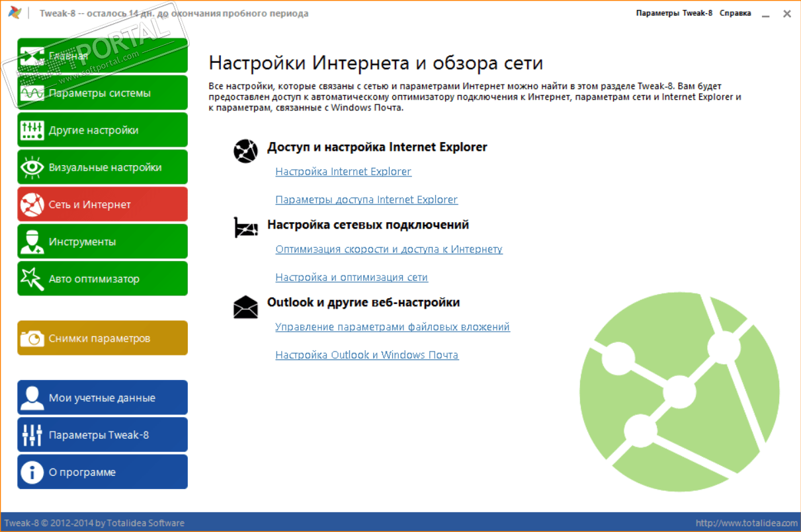Open Оптимизация скорости и доступа к Интернету
The height and width of the screenshot is (532, 801).
tap(389, 249)
